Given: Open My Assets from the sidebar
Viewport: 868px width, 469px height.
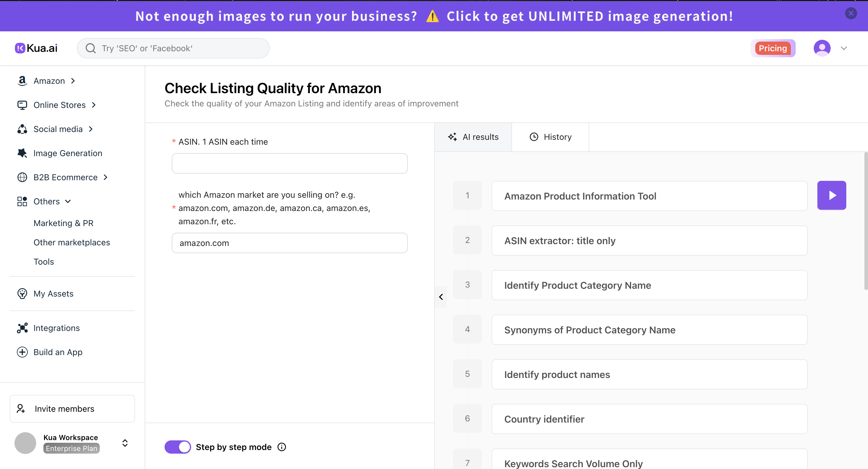Looking at the screenshot, I should click(53, 294).
